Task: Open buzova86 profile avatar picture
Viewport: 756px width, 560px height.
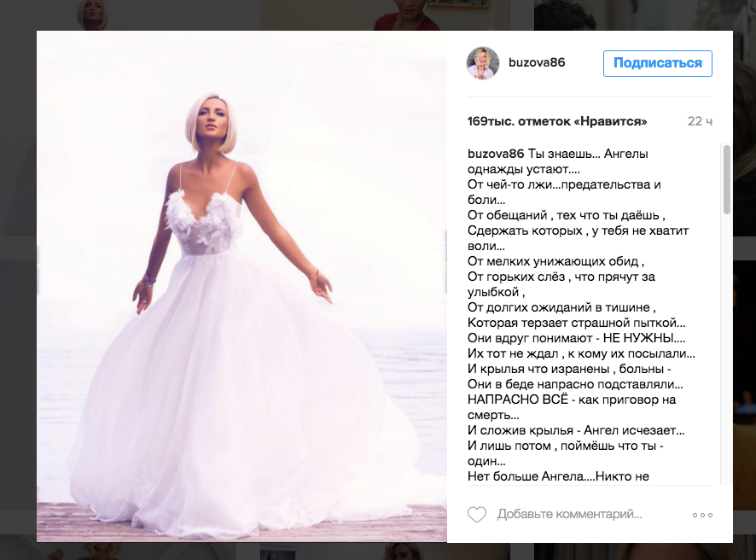Action: [x=483, y=62]
